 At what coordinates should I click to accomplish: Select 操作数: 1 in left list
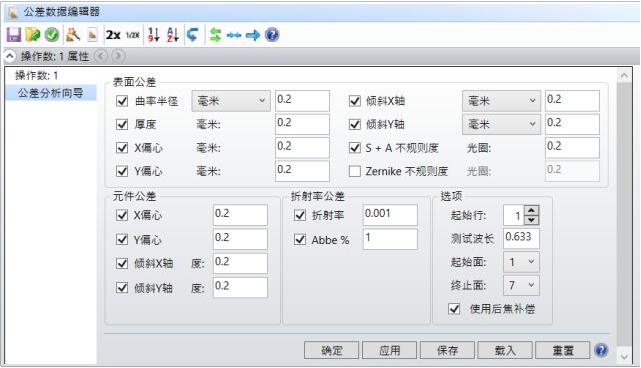36,75
